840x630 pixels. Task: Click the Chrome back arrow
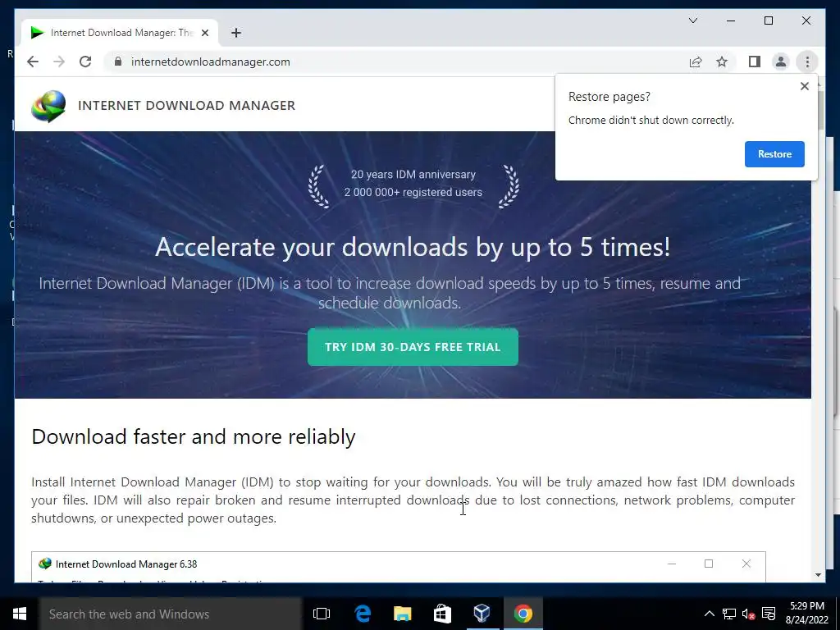click(33, 62)
